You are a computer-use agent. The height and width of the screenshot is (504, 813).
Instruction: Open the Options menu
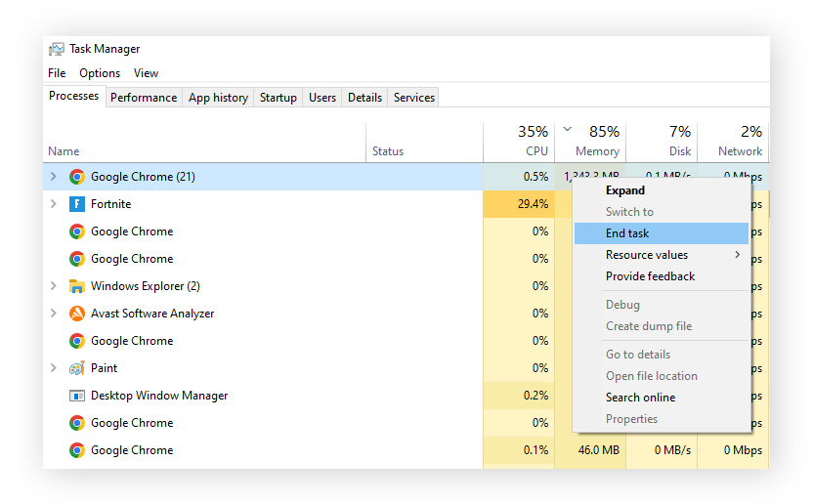[100, 73]
